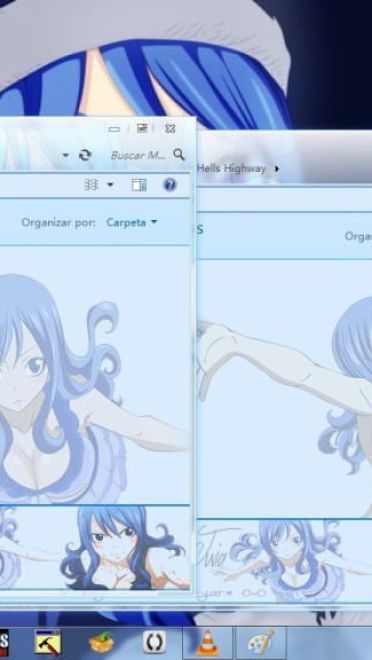Open the Carpeta arrangement dropdown
This screenshot has width=372, height=660.
click(131, 222)
